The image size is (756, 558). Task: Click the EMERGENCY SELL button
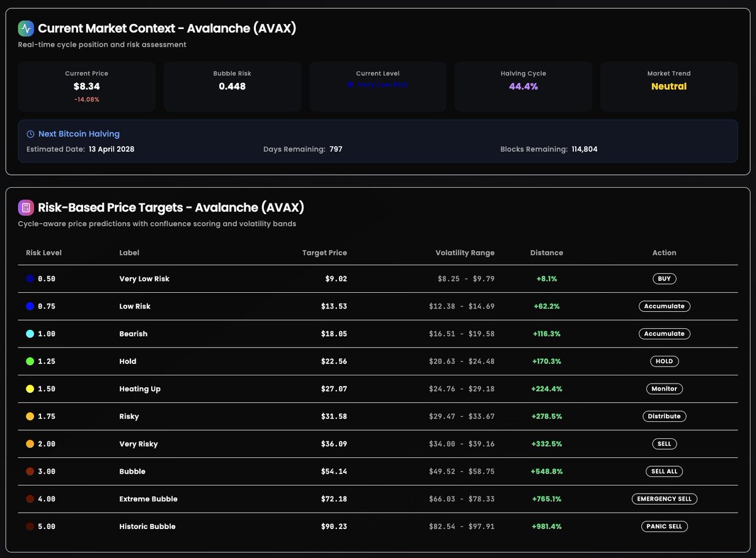(664, 499)
